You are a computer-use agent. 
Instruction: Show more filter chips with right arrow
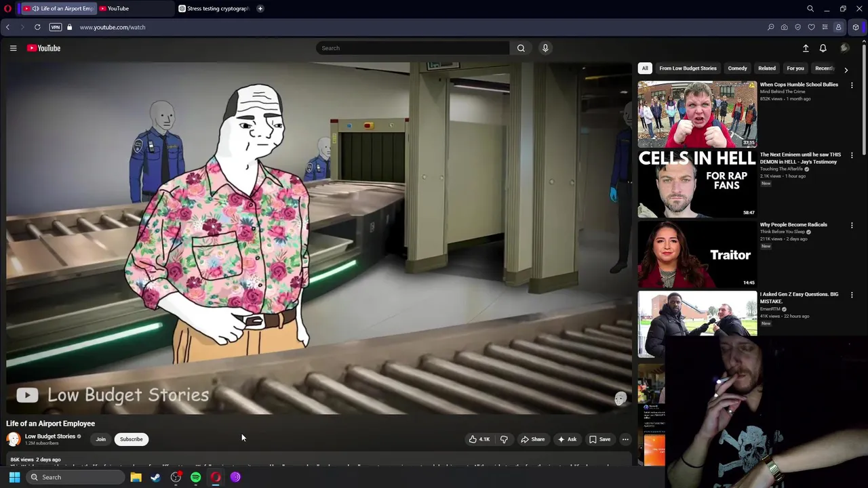[x=846, y=70]
